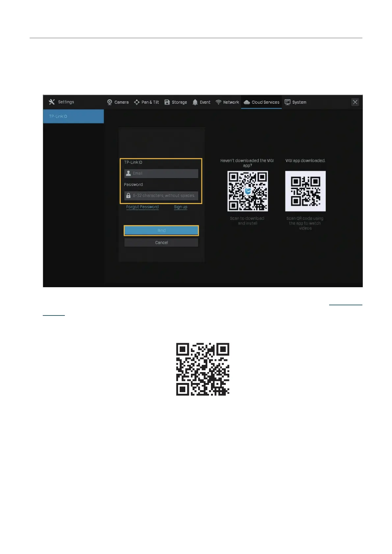Focus the Password input field
392x554 pixels.
(161, 195)
